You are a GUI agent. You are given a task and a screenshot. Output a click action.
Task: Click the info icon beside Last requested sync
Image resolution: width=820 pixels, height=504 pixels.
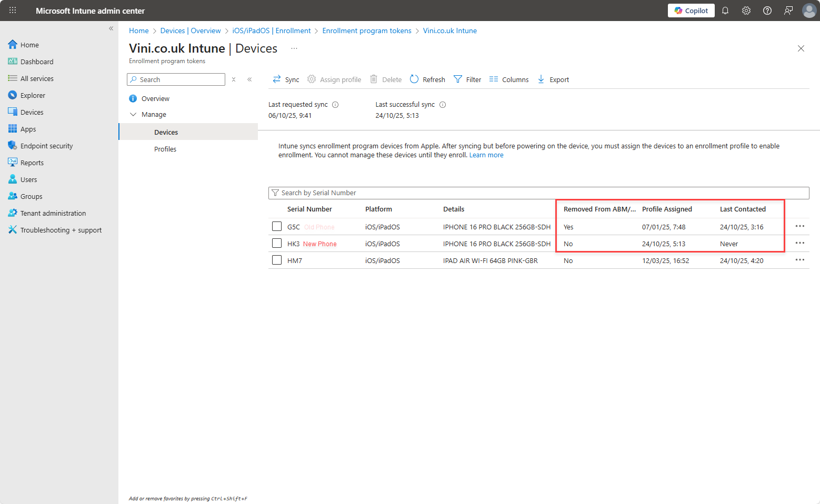[x=335, y=105]
